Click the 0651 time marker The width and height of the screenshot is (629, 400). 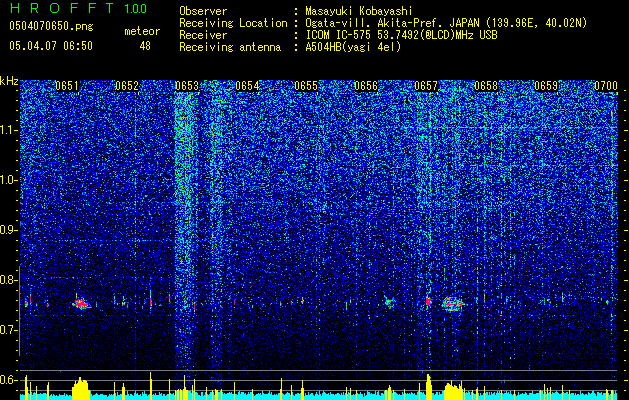pos(67,86)
